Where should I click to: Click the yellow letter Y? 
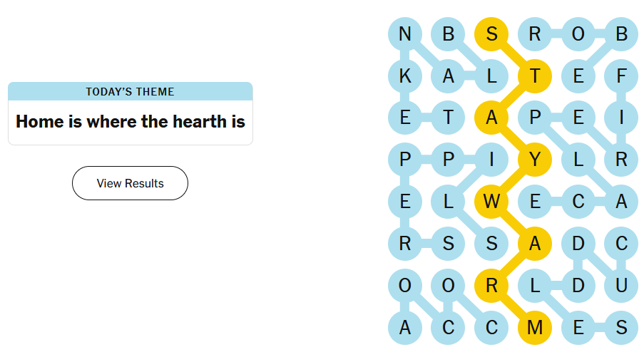pyautogui.click(x=535, y=160)
